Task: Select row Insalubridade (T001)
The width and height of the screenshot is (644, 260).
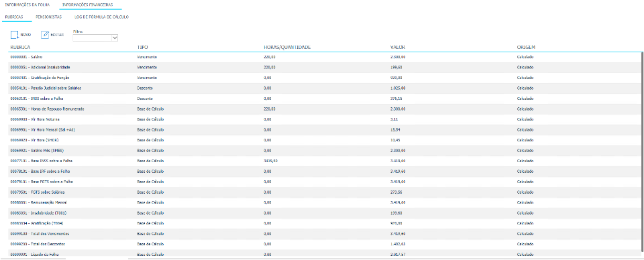Action: (x=325, y=213)
